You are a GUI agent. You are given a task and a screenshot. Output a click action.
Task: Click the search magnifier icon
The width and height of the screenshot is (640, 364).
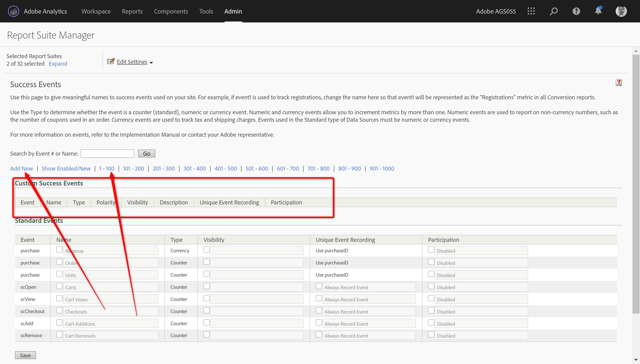553,11
